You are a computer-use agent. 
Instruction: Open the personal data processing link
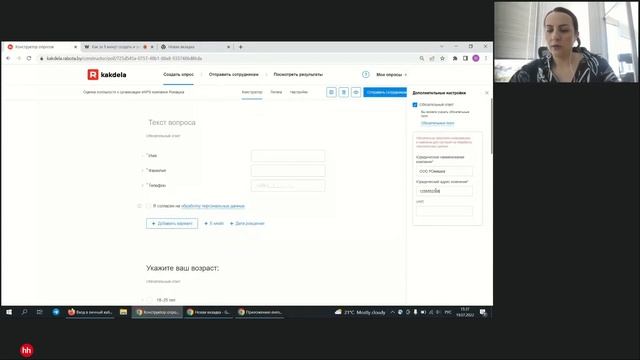(x=213, y=206)
